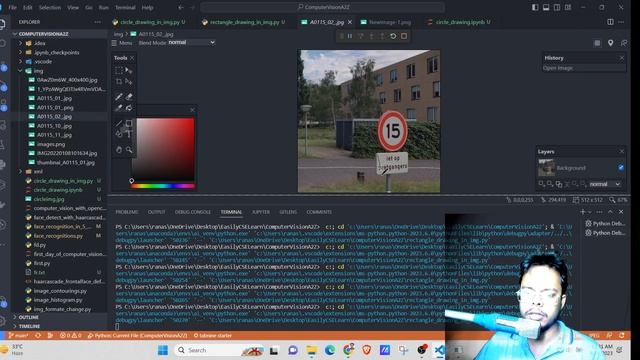This screenshot has width=640, height=360.
Task: Duplicate layer icon in Layers panel
Action: tap(559, 184)
